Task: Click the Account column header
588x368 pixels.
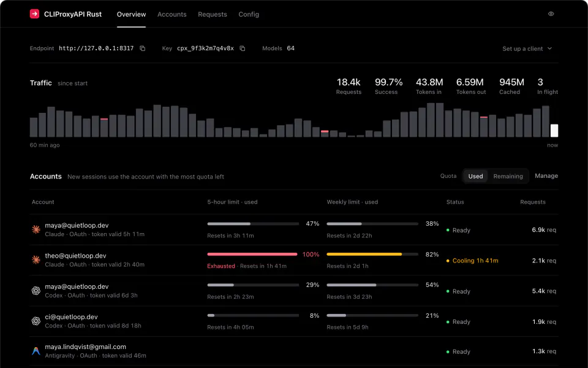Action: pyautogui.click(x=43, y=202)
